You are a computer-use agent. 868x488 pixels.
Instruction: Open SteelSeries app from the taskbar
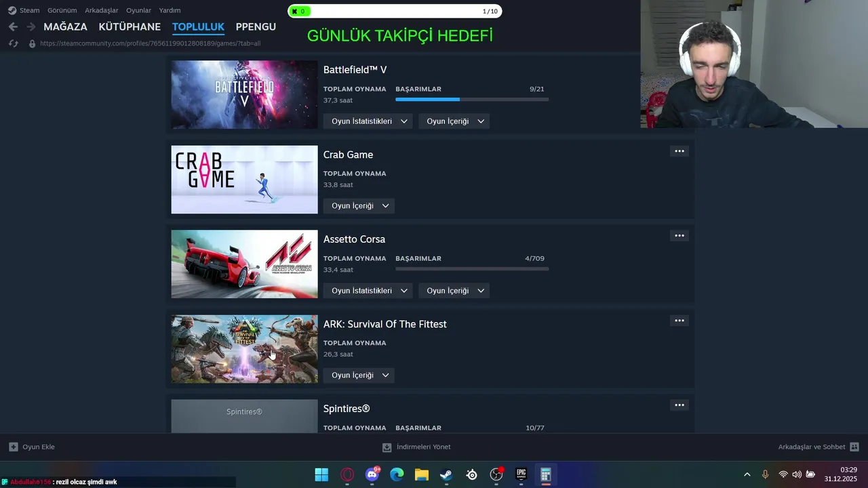tap(471, 474)
